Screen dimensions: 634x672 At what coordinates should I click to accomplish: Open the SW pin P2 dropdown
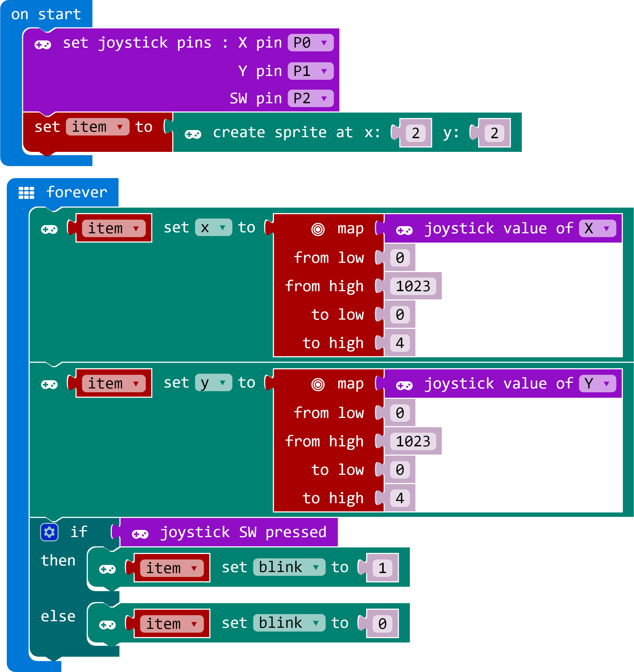tap(310, 99)
